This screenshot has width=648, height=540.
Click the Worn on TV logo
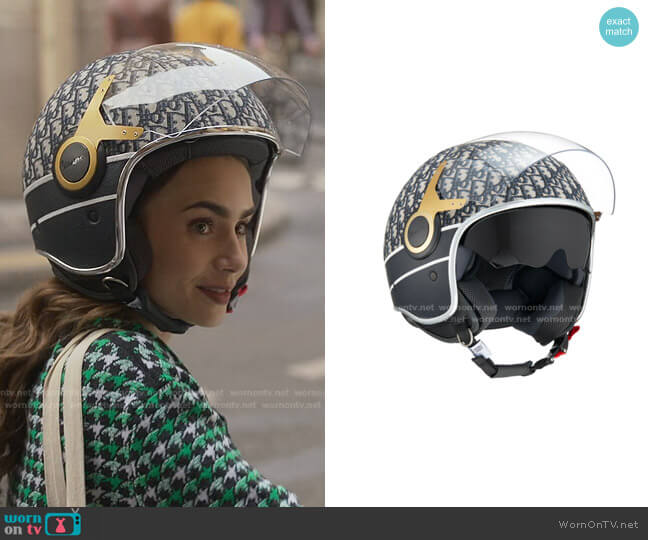pyautogui.click(x=42, y=523)
